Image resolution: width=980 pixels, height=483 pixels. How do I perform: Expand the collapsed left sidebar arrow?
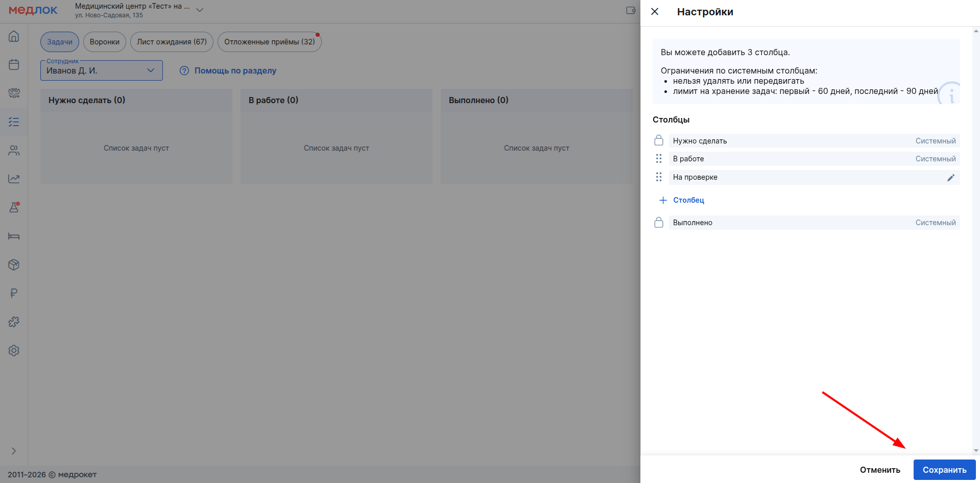[x=14, y=451]
